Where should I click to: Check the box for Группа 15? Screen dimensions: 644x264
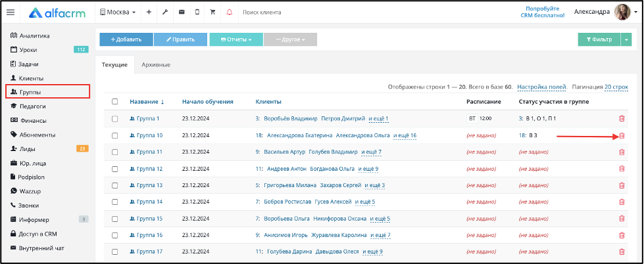[115, 219]
